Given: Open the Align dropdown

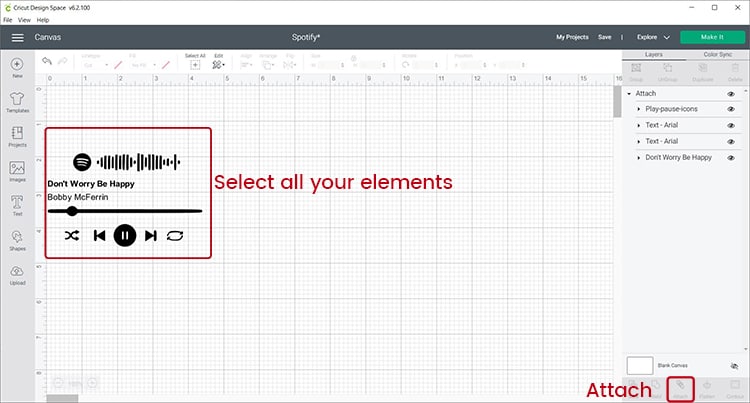Looking at the screenshot, I should (246, 65).
